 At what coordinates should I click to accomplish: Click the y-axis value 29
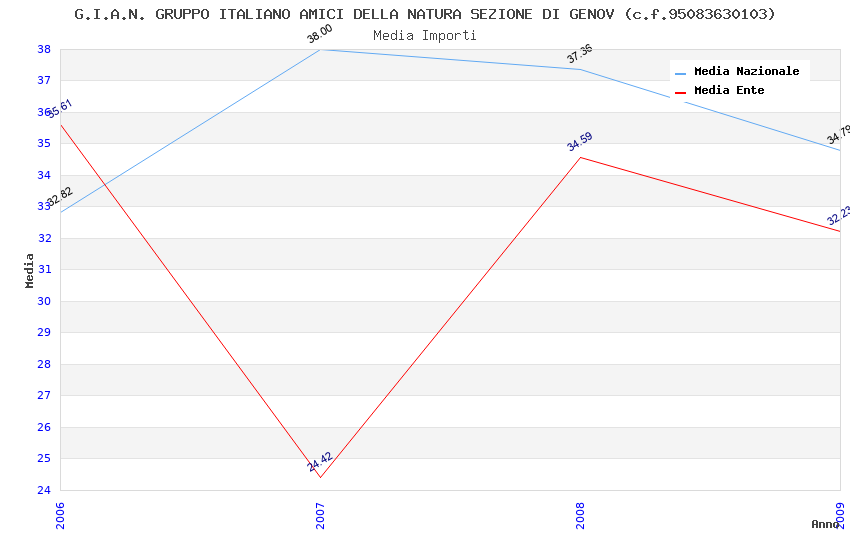point(44,332)
